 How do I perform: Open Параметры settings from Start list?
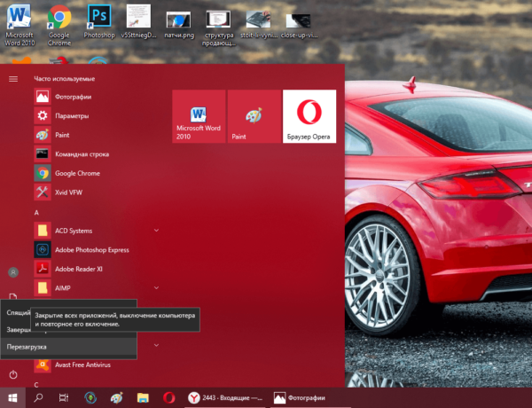point(97,115)
